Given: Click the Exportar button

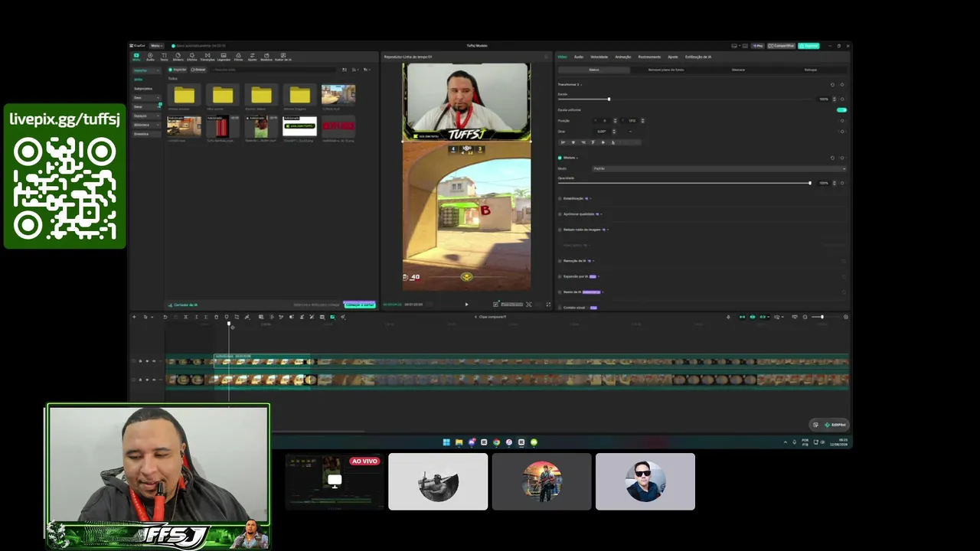Looking at the screenshot, I should point(808,46).
